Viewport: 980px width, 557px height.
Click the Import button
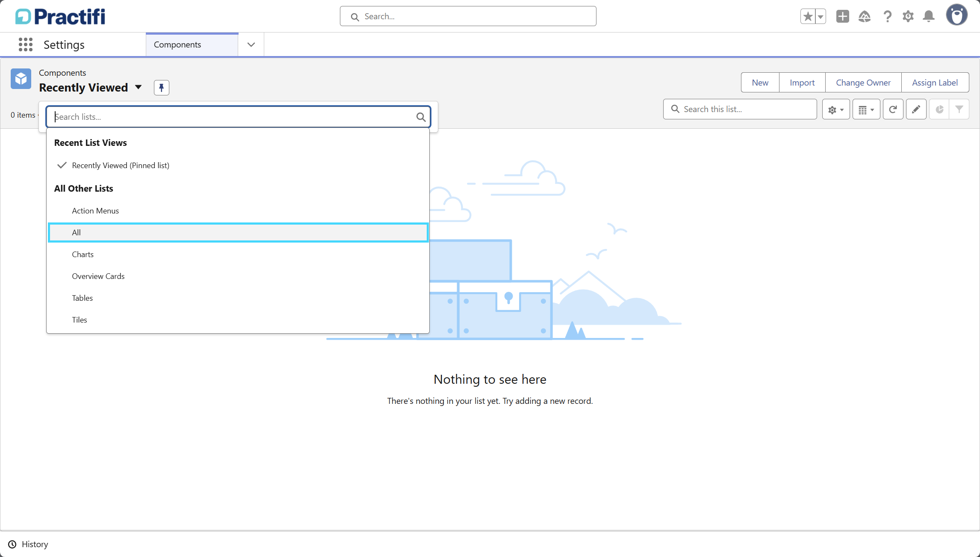coord(802,83)
